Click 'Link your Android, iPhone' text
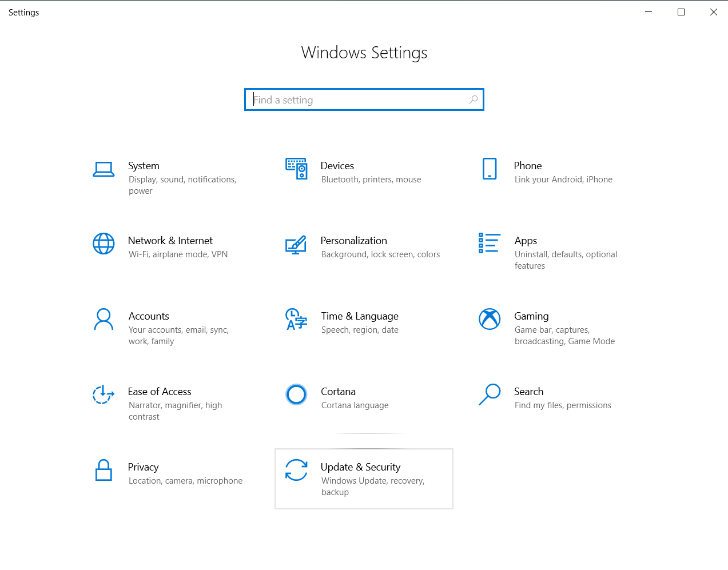The image size is (728, 570). (x=563, y=180)
